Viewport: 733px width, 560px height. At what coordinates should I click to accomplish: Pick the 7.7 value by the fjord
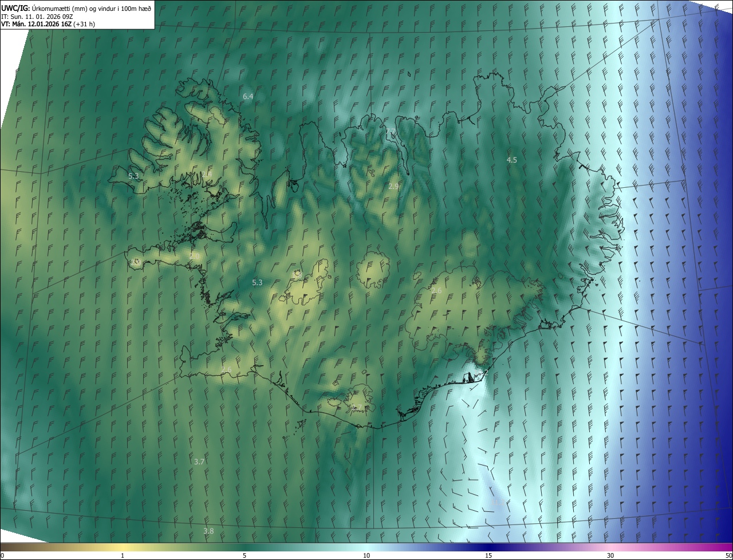pyautogui.click(x=391, y=132)
